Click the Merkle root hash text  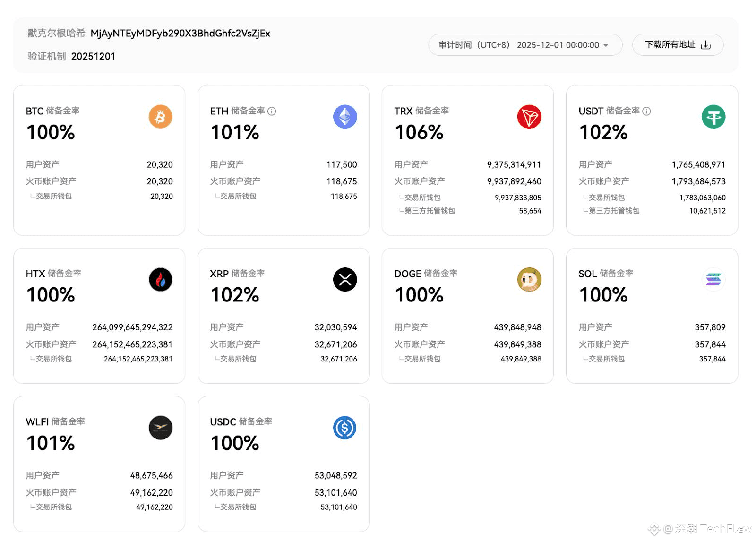click(x=180, y=34)
